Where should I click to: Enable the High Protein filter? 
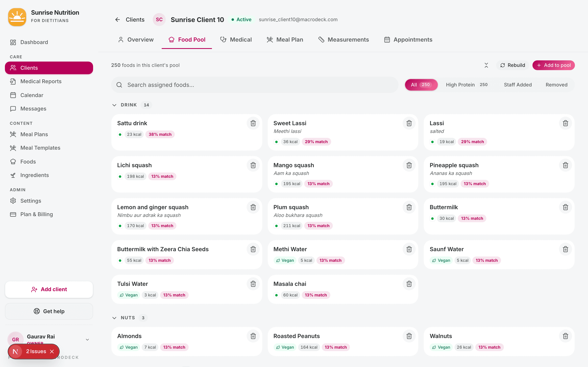pyautogui.click(x=460, y=84)
